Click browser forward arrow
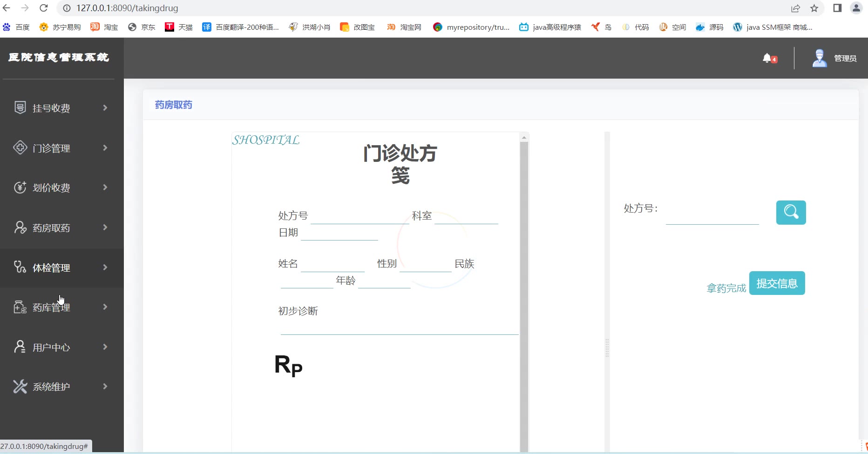The height and width of the screenshot is (454, 868). [25, 8]
